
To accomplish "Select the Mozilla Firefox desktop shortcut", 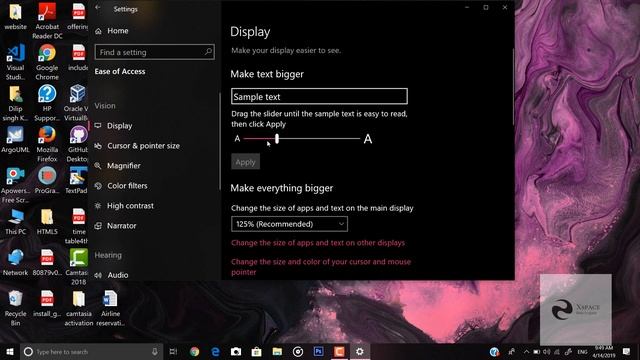I will pyautogui.click(x=47, y=144).
